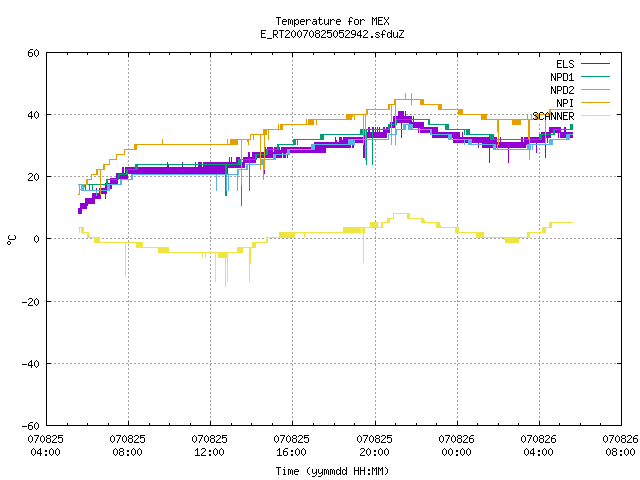Click the y-axis label 40
The height and width of the screenshot is (480, 640).
33,115
